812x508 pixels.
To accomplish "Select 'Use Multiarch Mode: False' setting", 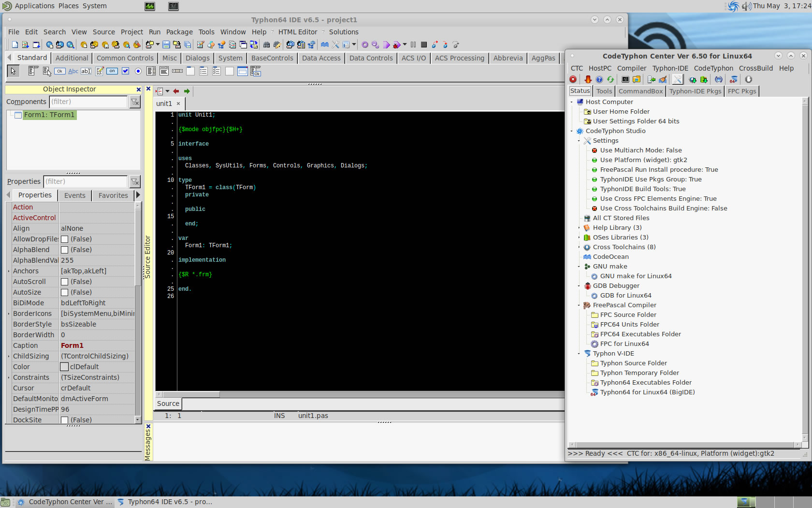I will (x=641, y=150).
